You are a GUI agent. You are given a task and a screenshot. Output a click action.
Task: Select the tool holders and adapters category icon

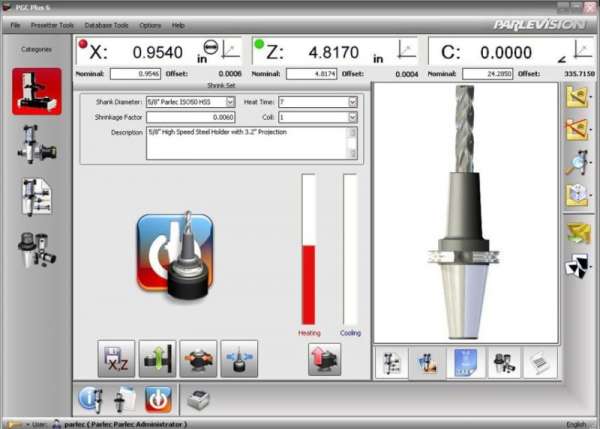37,250
